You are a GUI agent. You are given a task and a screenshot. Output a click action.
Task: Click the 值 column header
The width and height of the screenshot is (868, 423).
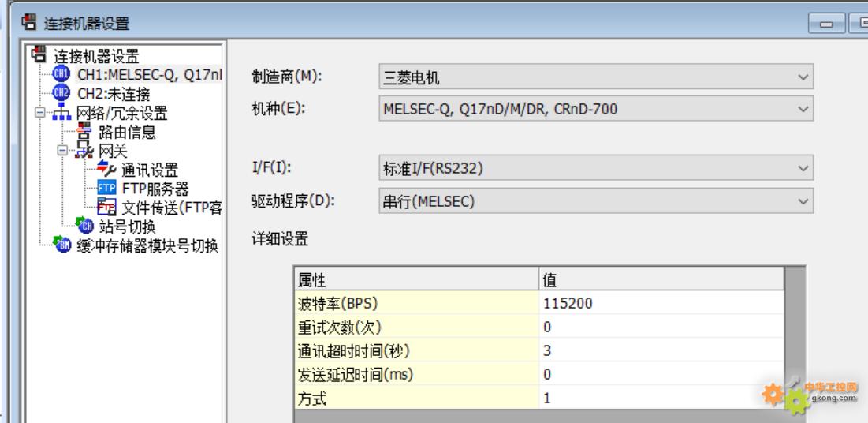pos(661,279)
